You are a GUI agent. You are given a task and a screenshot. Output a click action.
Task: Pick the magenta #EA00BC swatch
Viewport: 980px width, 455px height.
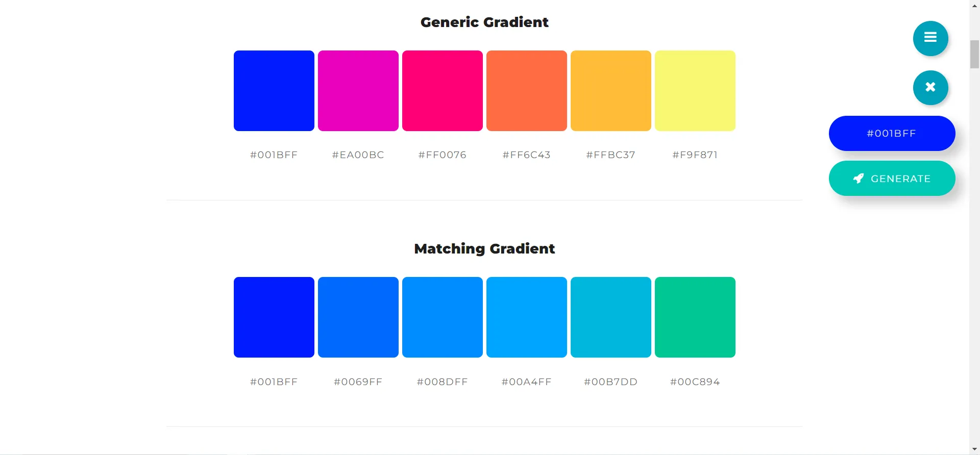point(358,91)
